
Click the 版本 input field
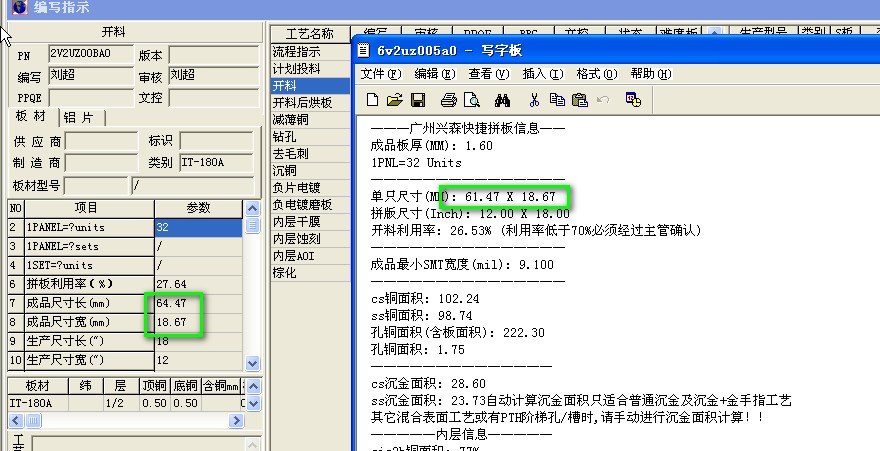pyautogui.click(x=214, y=55)
